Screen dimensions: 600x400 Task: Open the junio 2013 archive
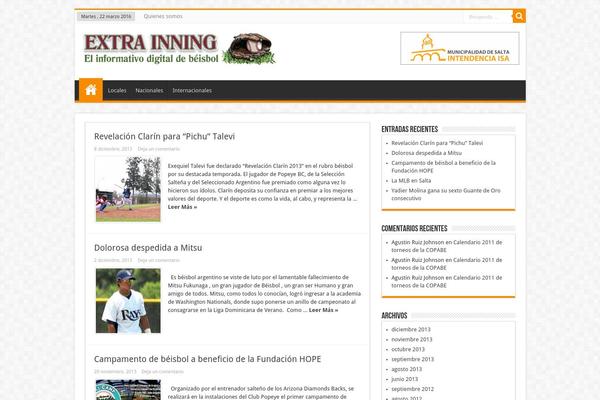(x=404, y=379)
